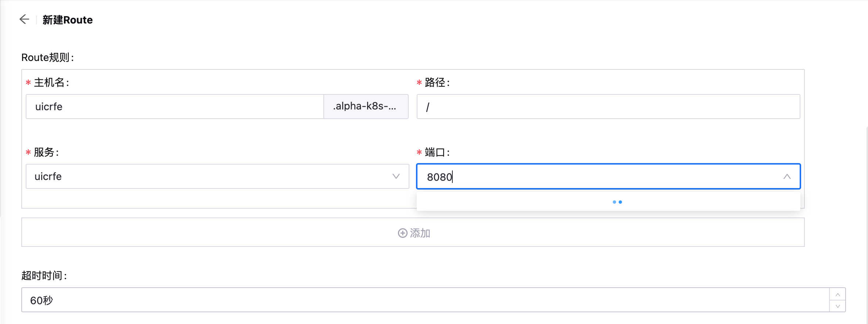Viewport: 868px width, 324px height.
Task: Select the 主机名 input containing uicrfe
Action: (175, 107)
